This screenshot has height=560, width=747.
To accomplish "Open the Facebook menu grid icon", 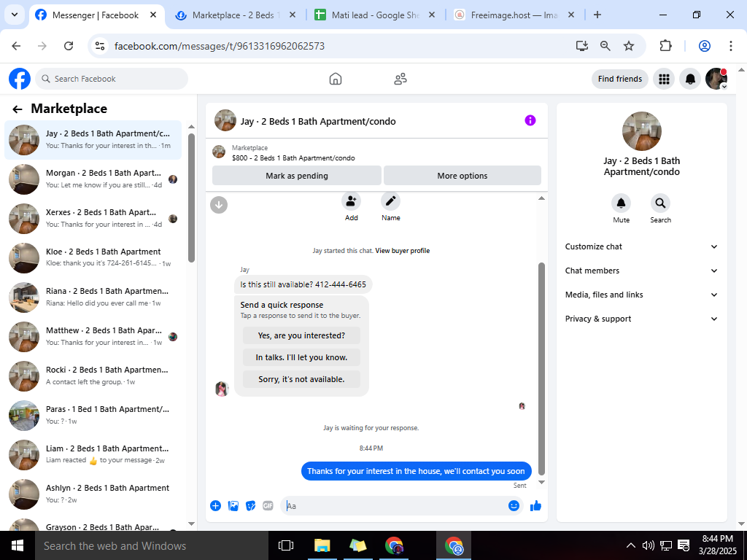I will tap(664, 79).
